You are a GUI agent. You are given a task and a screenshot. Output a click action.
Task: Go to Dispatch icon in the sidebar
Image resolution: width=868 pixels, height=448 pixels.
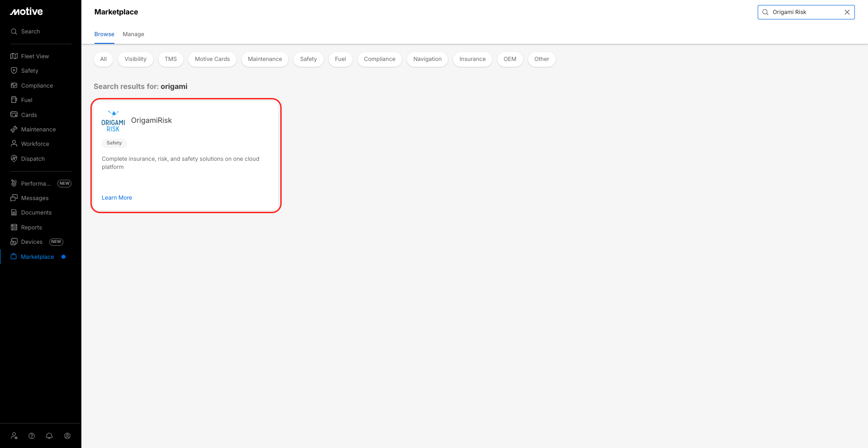pyautogui.click(x=14, y=159)
